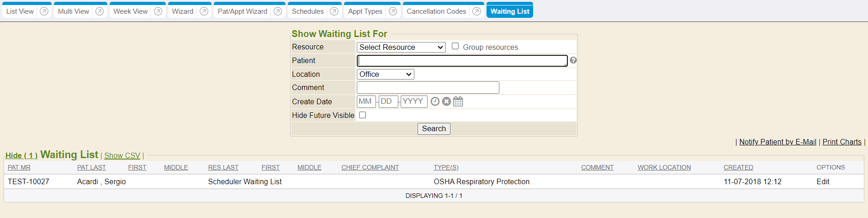The image size is (868, 218).
Task: Open the Select Resource dropdown
Action: tap(401, 47)
